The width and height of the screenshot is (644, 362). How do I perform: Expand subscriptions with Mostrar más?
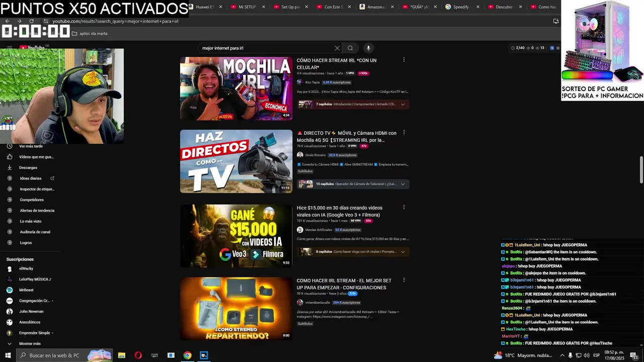click(30, 343)
